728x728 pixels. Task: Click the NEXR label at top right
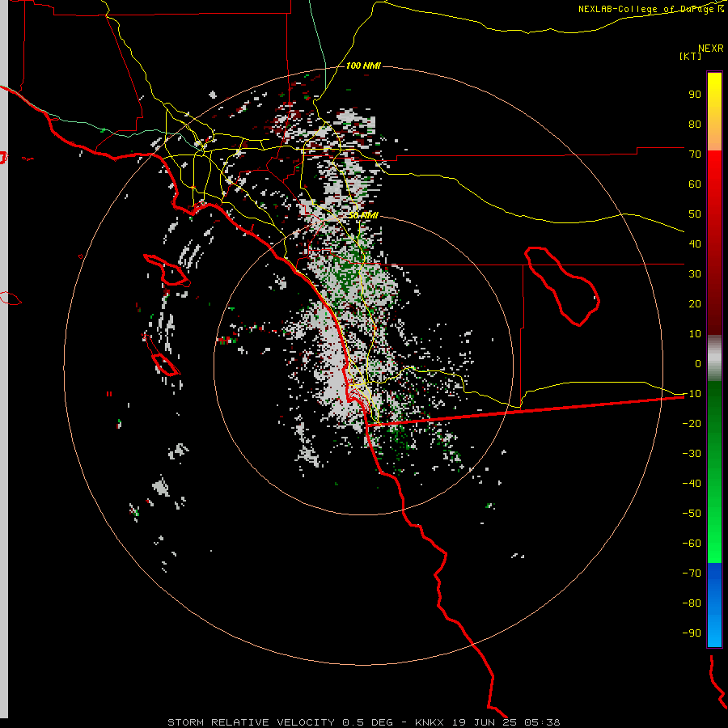711,49
